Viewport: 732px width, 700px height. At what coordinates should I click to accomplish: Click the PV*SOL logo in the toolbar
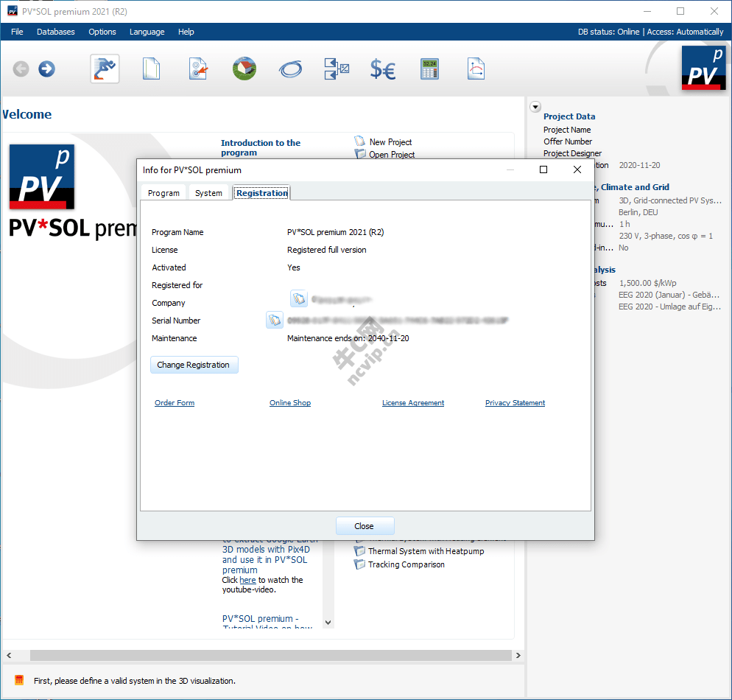click(703, 69)
